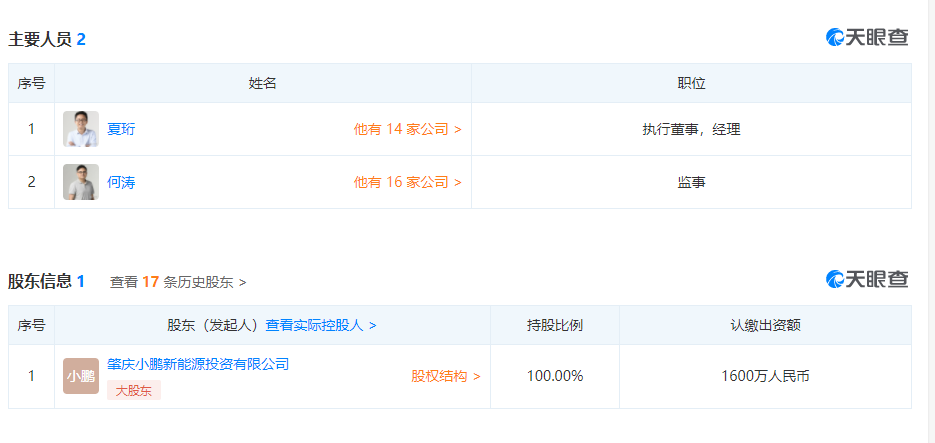
Task: Click the Tianyancha logo beside 主要人员
Action: 867,38
